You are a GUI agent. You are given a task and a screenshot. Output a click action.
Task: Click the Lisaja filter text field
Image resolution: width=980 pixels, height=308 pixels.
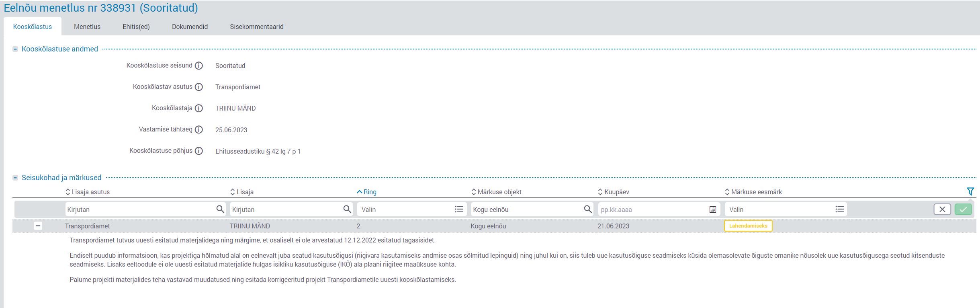tap(285, 209)
